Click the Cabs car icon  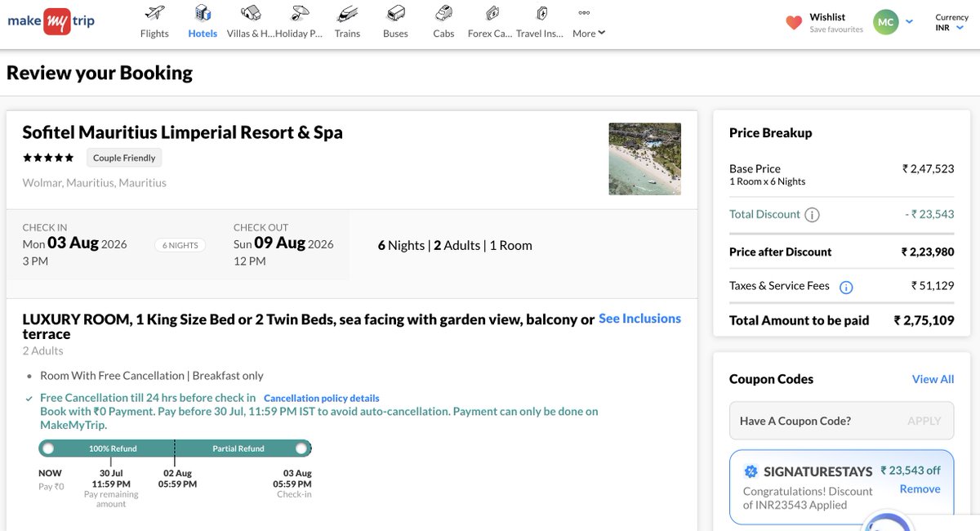point(443,13)
